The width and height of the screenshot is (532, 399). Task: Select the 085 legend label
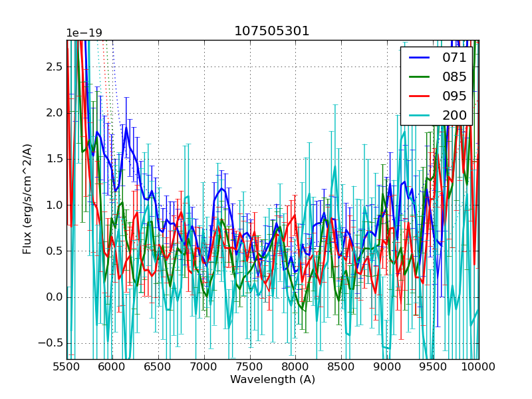pyautogui.click(x=454, y=76)
